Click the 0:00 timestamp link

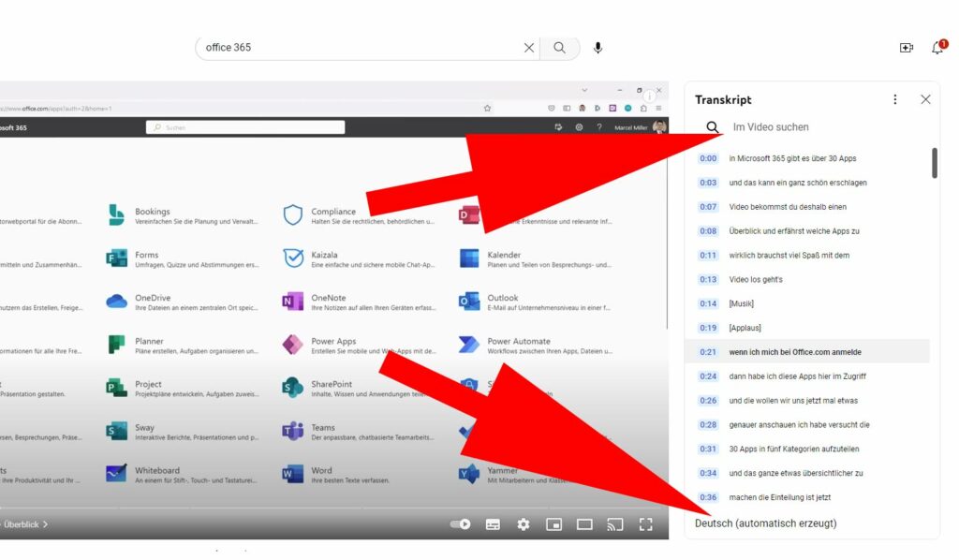point(709,159)
